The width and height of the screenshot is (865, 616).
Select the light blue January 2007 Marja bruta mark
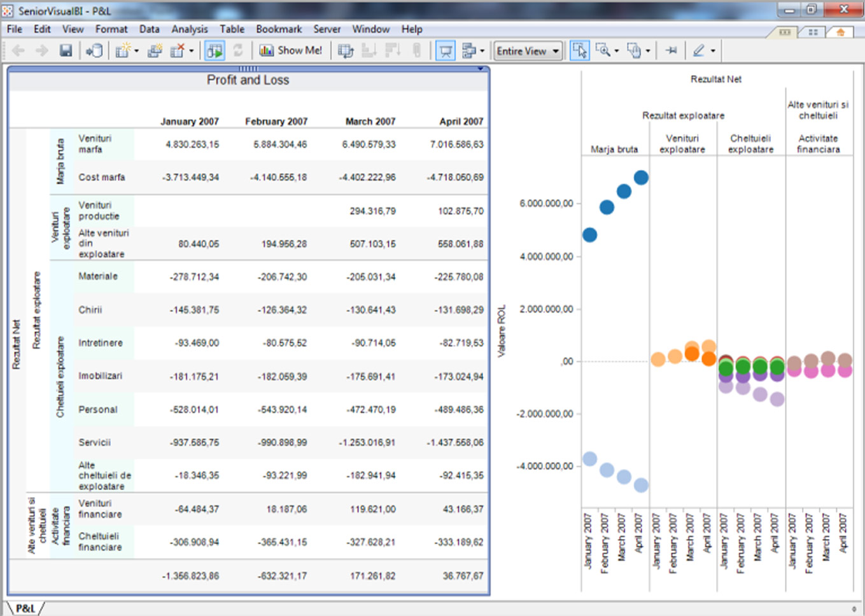pyautogui.click(x=590, y=459)
